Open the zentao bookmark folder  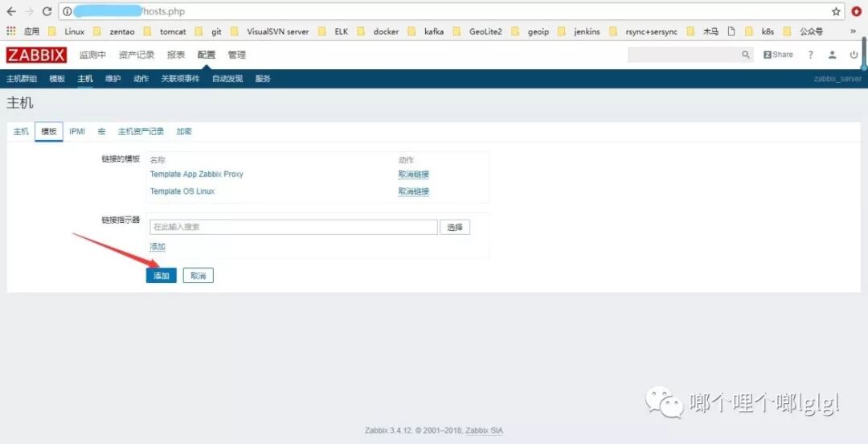point(114,31)
